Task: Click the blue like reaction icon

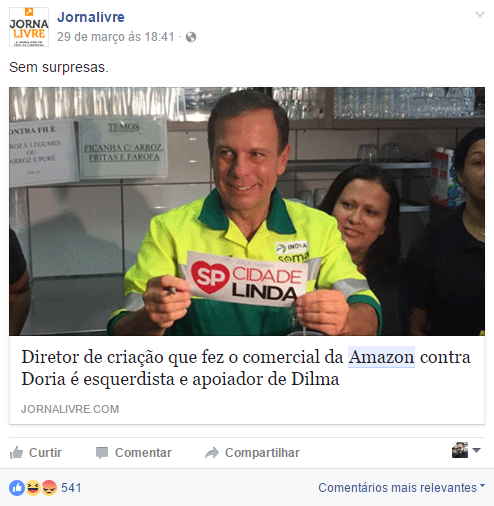Action: click(17, 488)
